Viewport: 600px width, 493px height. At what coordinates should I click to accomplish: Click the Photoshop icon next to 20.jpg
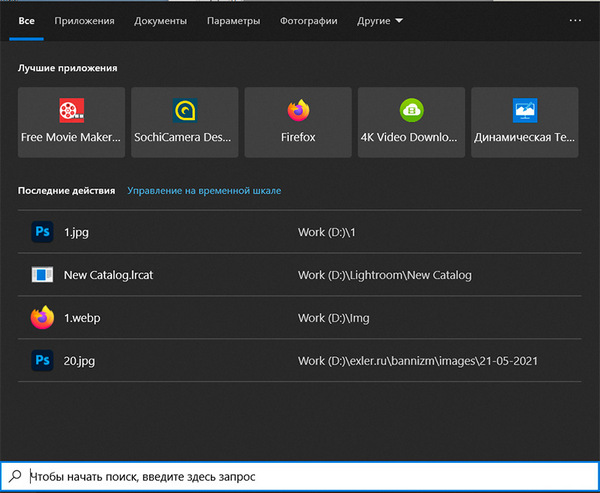click(x=42, y=360)
